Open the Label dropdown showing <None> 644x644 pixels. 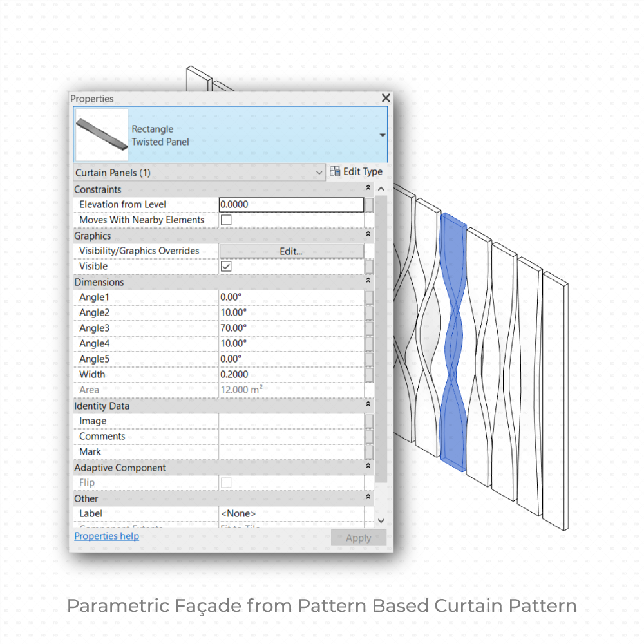coord(291,513)
